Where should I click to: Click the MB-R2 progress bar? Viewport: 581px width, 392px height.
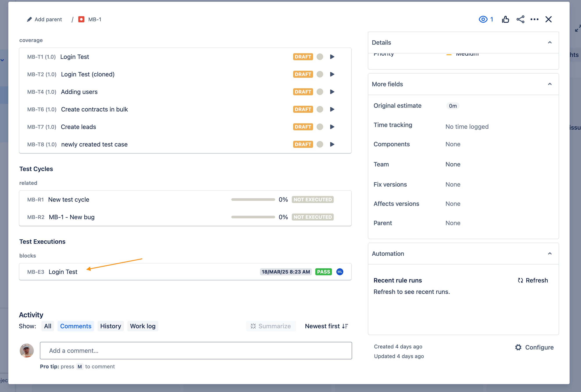[x=253, y=217]
